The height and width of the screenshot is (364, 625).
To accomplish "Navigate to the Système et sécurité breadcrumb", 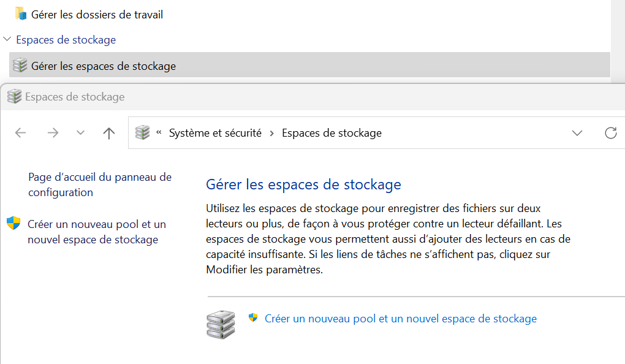I will coord(215,133).
